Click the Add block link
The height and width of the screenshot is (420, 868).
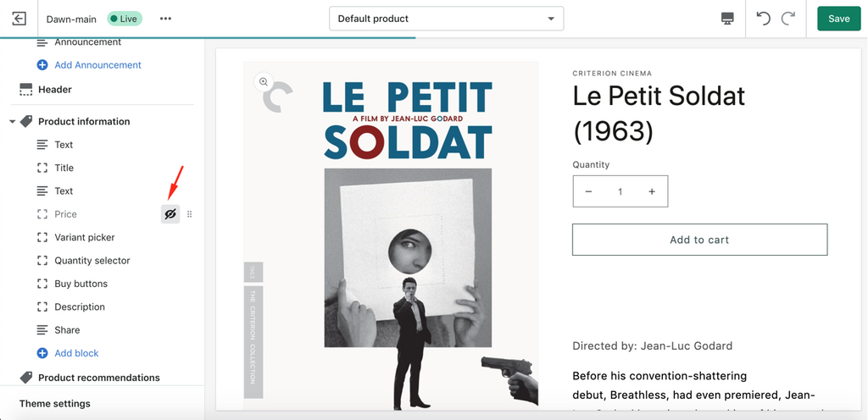tap(76, 353)
